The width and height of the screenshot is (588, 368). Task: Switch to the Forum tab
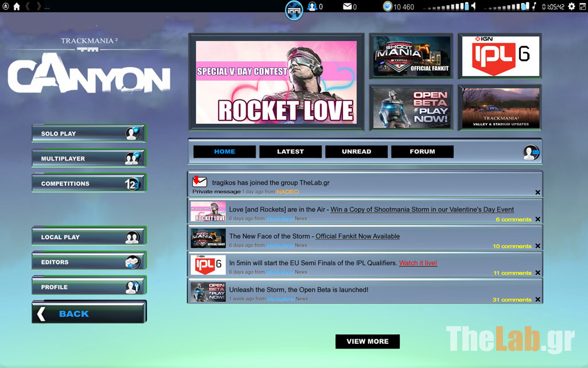[x=422, y=152]
